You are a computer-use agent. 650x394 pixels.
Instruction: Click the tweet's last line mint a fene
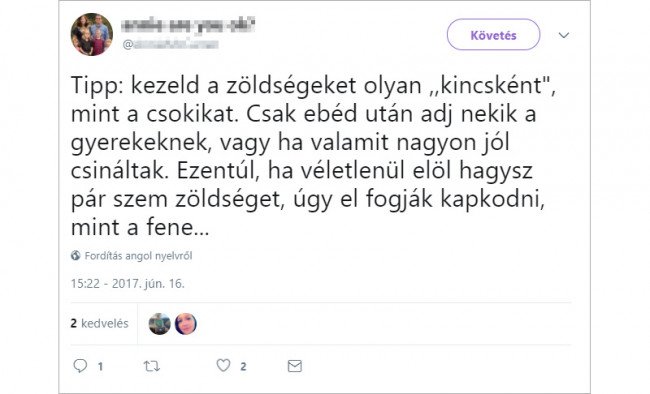[140, 227]
